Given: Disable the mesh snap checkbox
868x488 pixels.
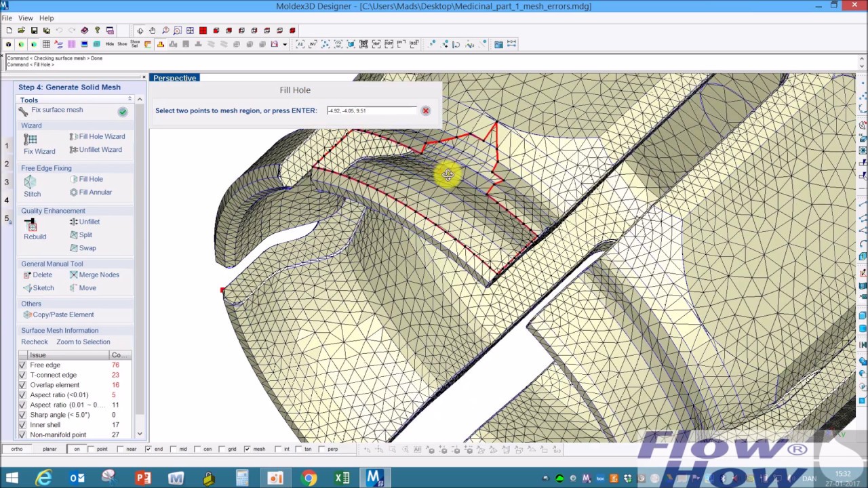Looking at the screenshot, I should [x=247, y=449].
